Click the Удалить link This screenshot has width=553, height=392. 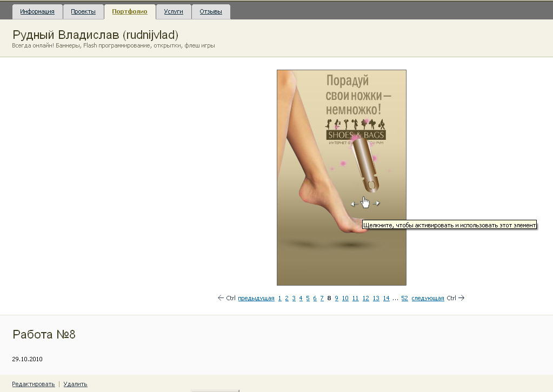pyautogui.click(x=76, y=384)
